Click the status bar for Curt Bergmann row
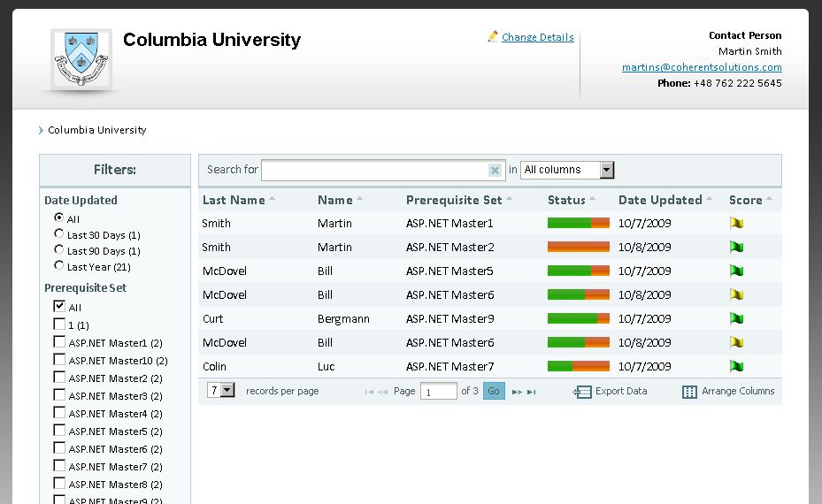 click(x=578, y=318)
